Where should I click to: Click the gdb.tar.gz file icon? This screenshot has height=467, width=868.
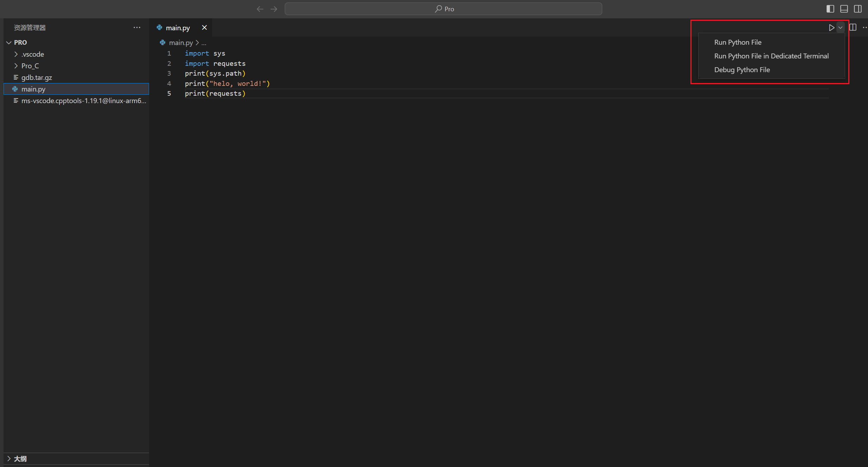point(16,77)
